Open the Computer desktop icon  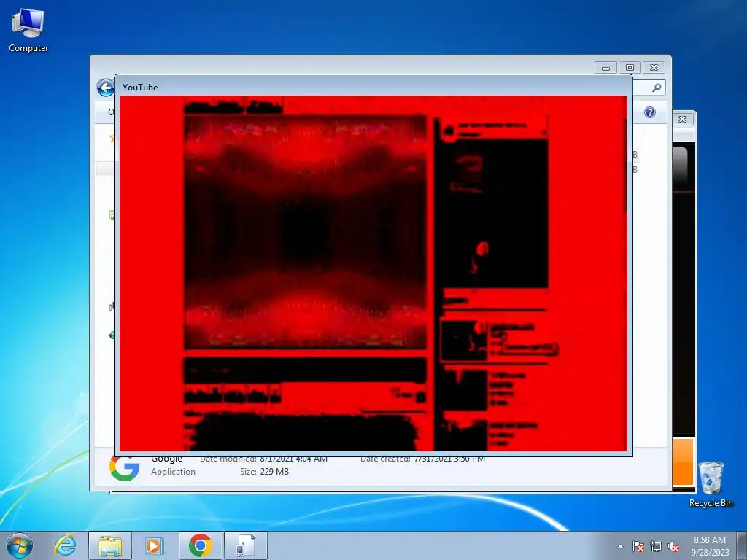(28, 31)
